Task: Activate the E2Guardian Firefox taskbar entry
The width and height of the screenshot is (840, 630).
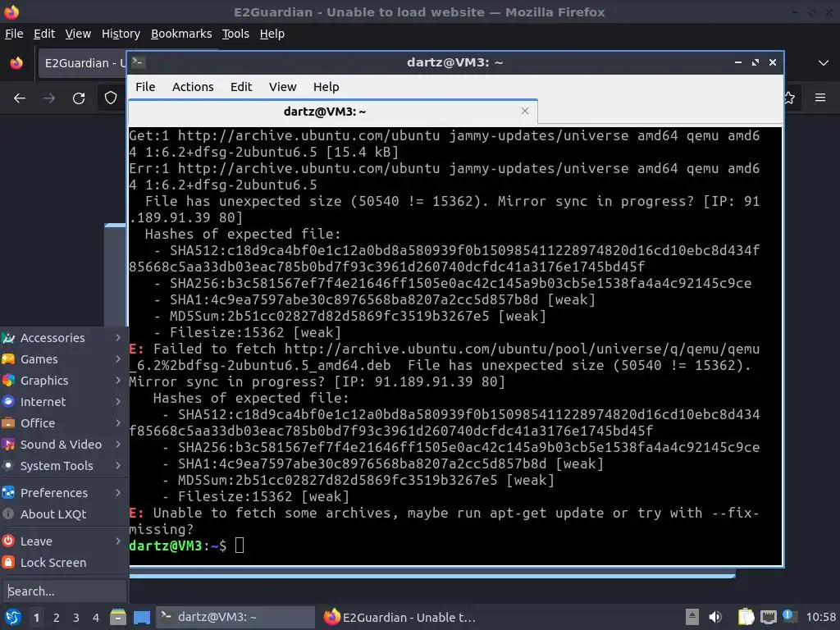Action: (399, 617)
